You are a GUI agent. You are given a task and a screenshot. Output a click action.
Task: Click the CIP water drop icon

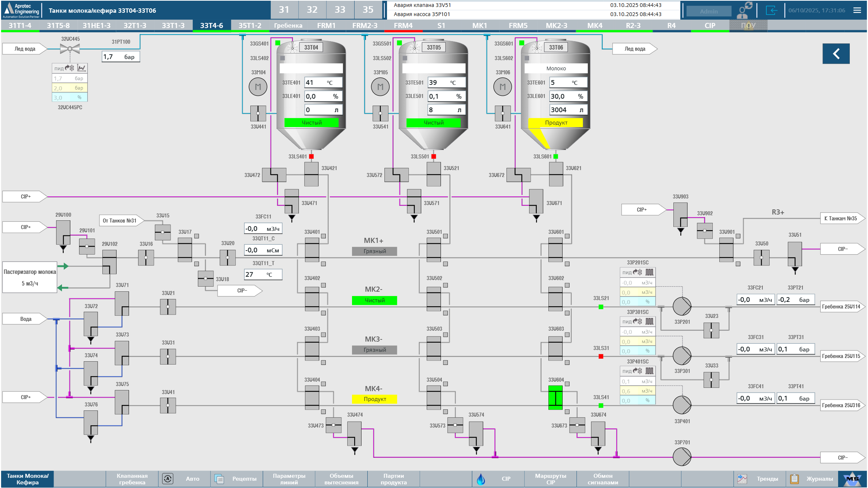pyautogui.click(x=481, y=479)
